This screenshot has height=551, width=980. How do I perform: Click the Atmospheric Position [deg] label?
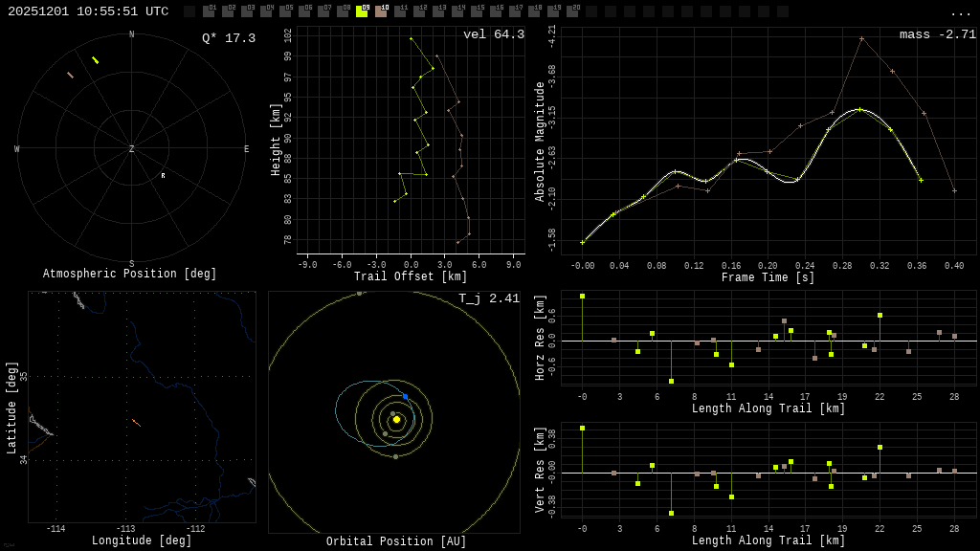click(x=129, y=274)
